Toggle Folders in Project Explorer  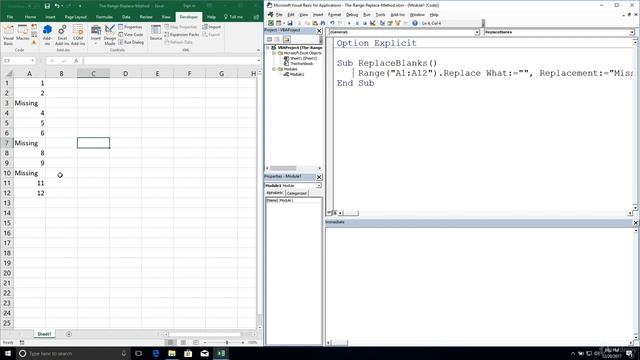[x=287, y=40]
